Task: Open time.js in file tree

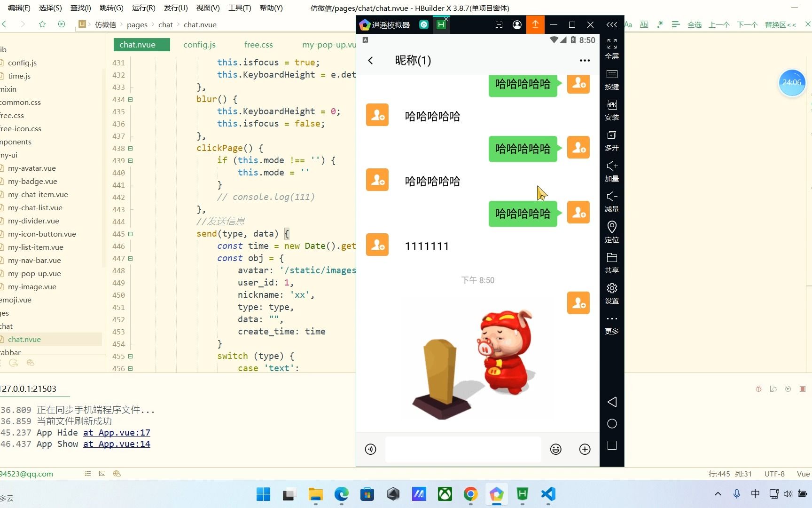Action: [x=19, y=76]
